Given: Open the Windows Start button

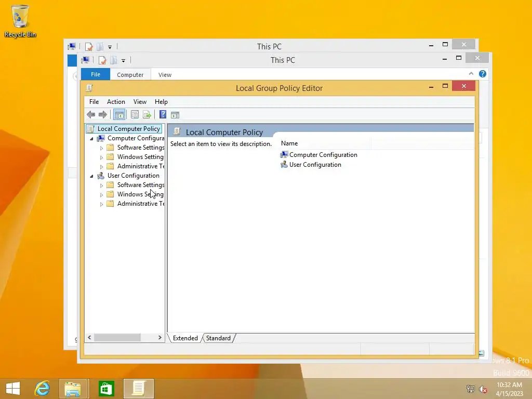Looking at the screenshot, I should point(13,389).
